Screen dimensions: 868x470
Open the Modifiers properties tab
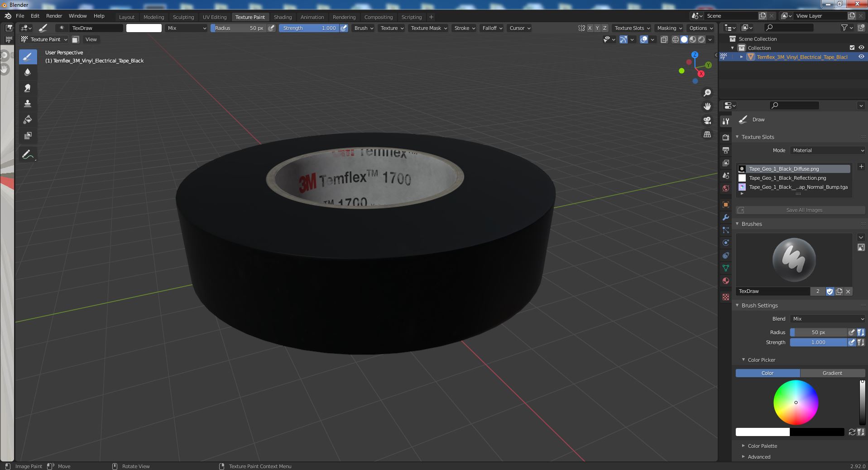click(726, 217)
